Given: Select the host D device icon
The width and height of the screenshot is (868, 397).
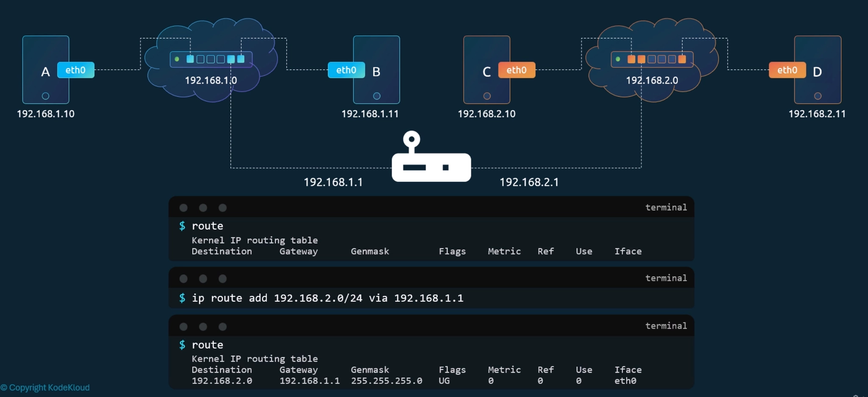Looking at the screenshot, I should point(818,70).
